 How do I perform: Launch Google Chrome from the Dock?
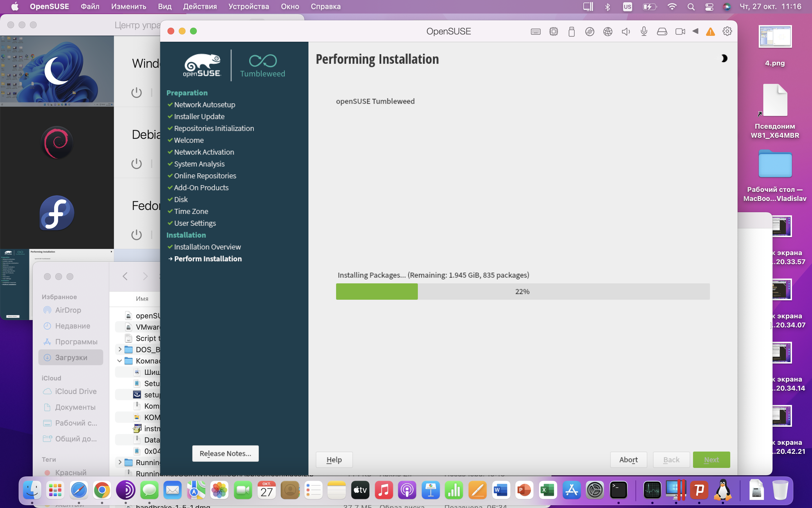[x=102, y=490]
